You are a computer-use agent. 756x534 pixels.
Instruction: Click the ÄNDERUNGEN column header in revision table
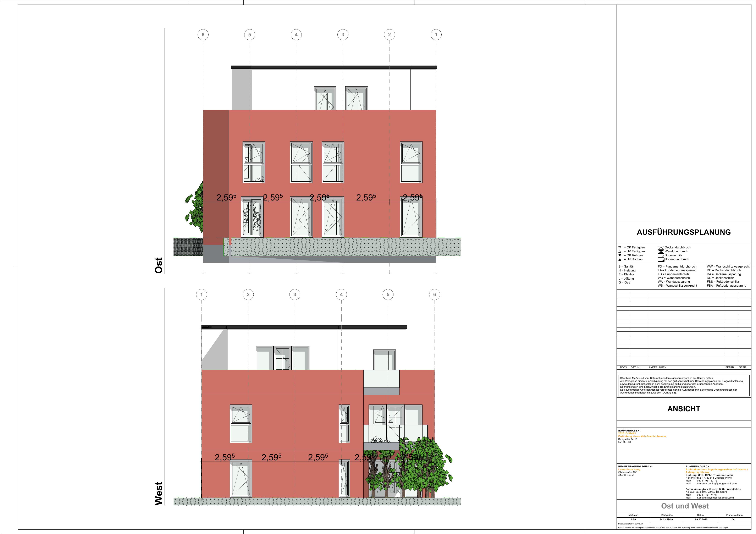pos(658,367)
